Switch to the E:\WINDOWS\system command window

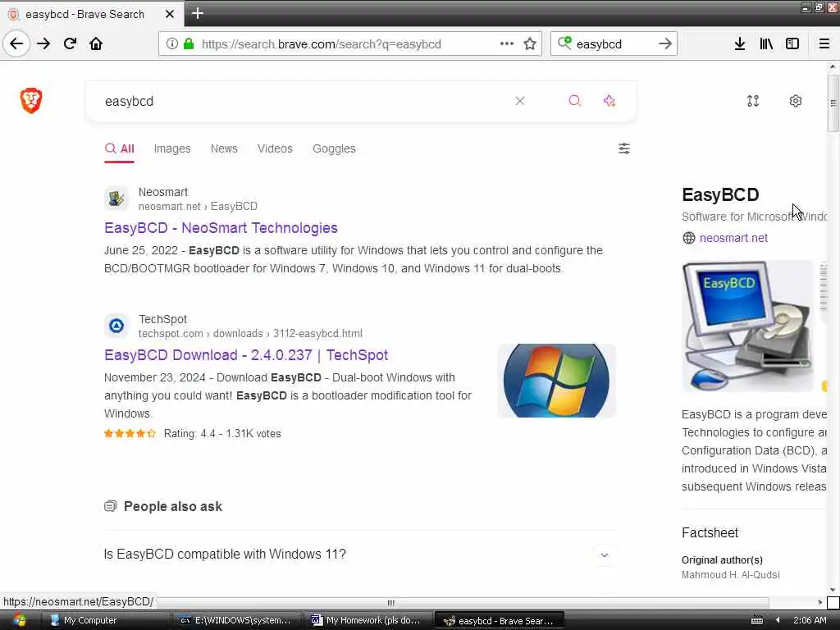(x=236, y=620)
